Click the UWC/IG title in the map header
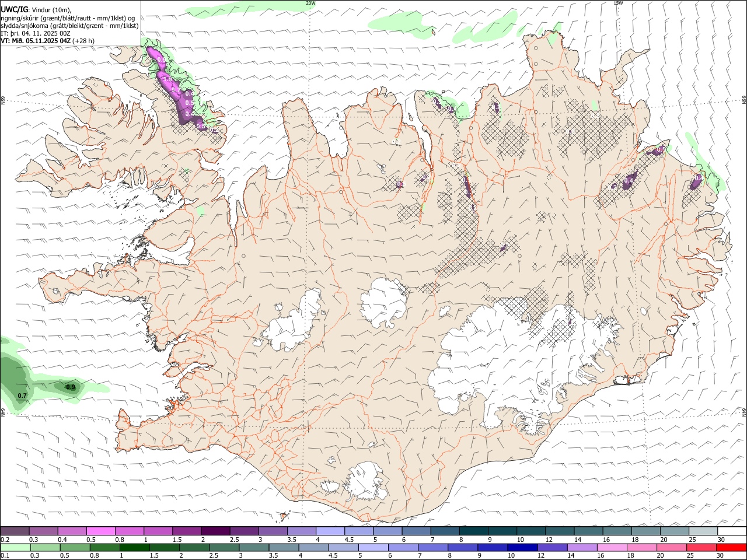The width and height of the screenshot is (747, 560). point(14,9)
